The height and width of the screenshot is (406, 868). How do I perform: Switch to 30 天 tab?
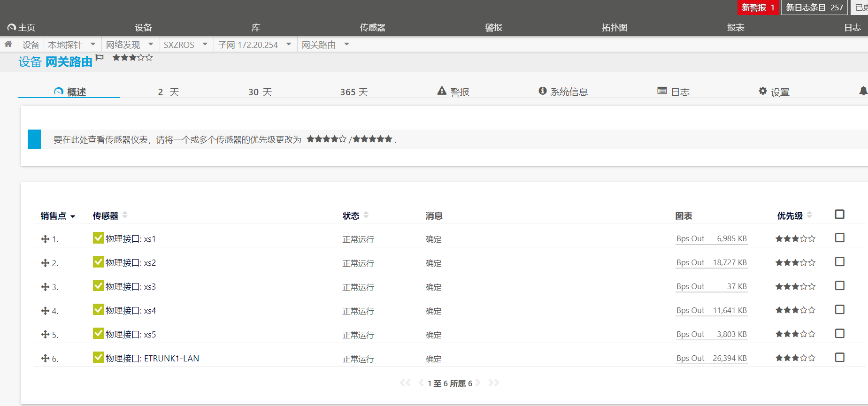pos(260,92)
